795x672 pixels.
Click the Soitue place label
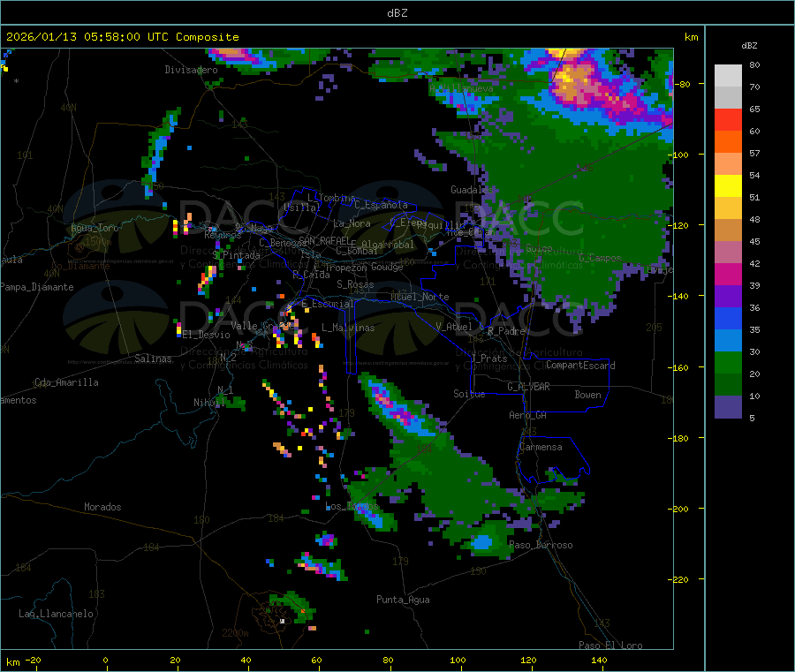click(469, 394)
